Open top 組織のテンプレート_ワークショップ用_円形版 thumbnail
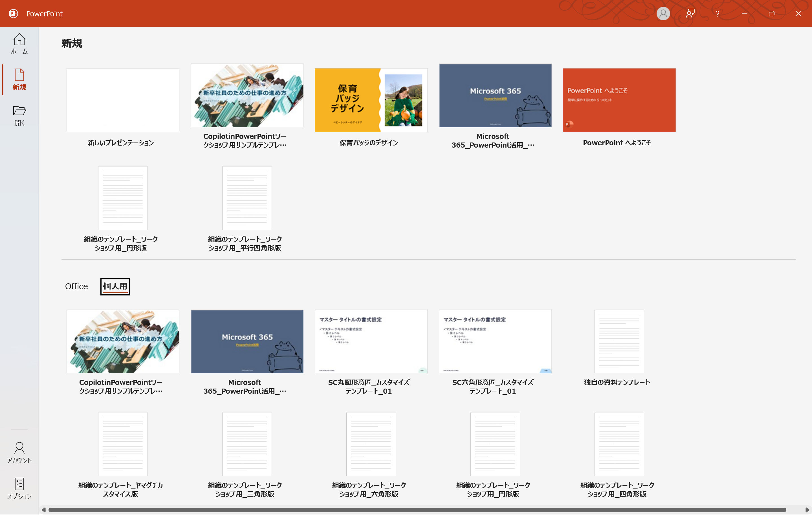Screen dimensions: 812x515 point(123,198)
